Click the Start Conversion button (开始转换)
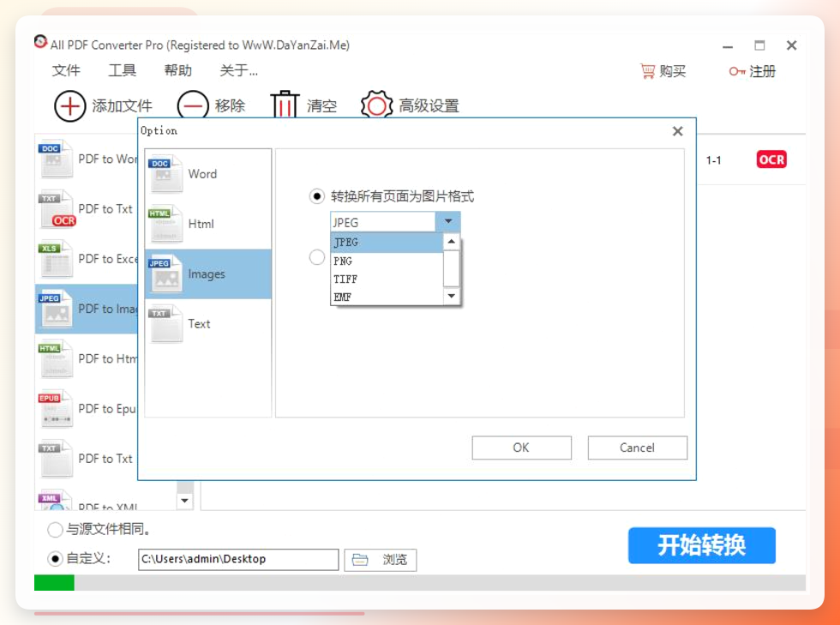Viewport: 840px width, 625px height. pos(702,545)
